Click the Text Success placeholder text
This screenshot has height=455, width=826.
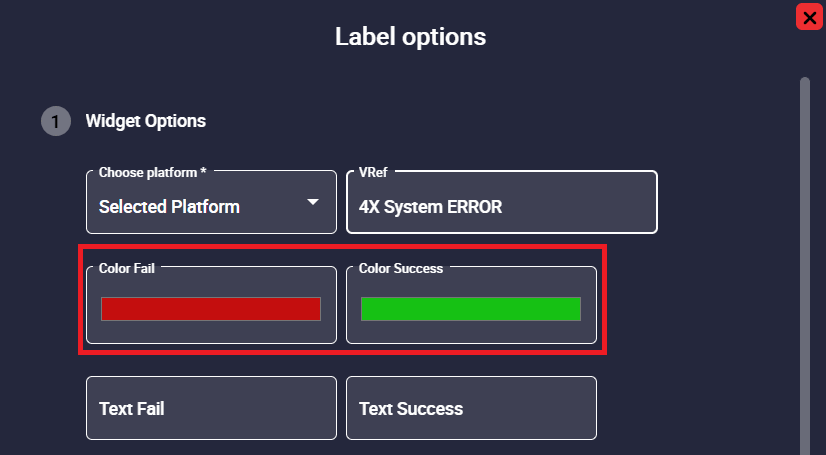[411, 408]
